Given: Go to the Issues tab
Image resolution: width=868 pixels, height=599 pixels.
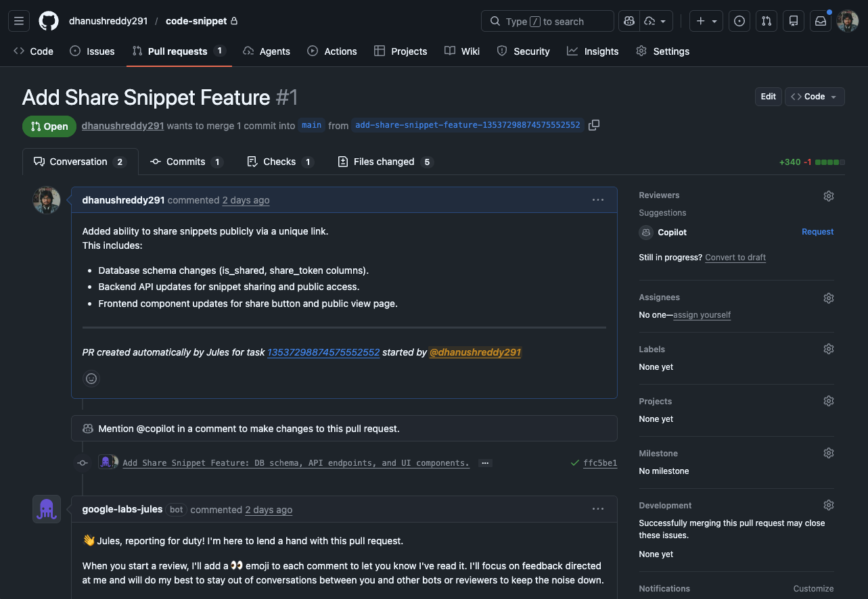Looking at the screenshot, I should click(x=93, y=51).
